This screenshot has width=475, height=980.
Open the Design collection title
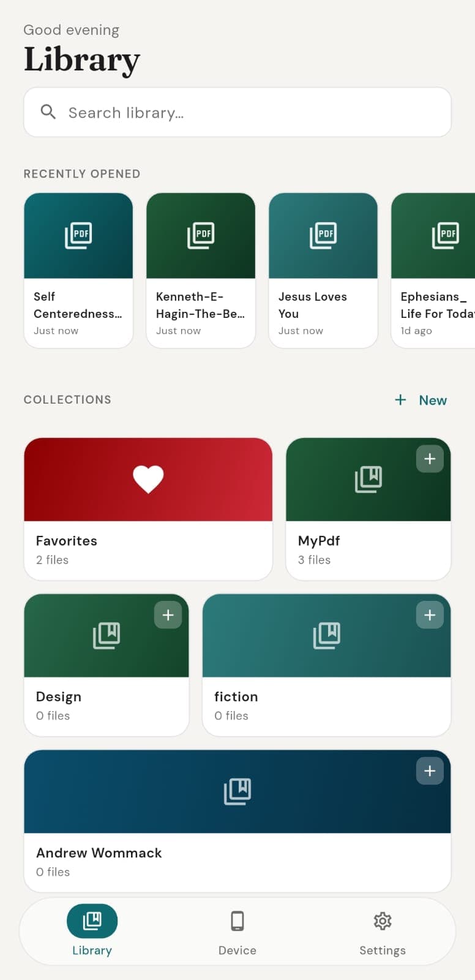(x=59, y=697)
